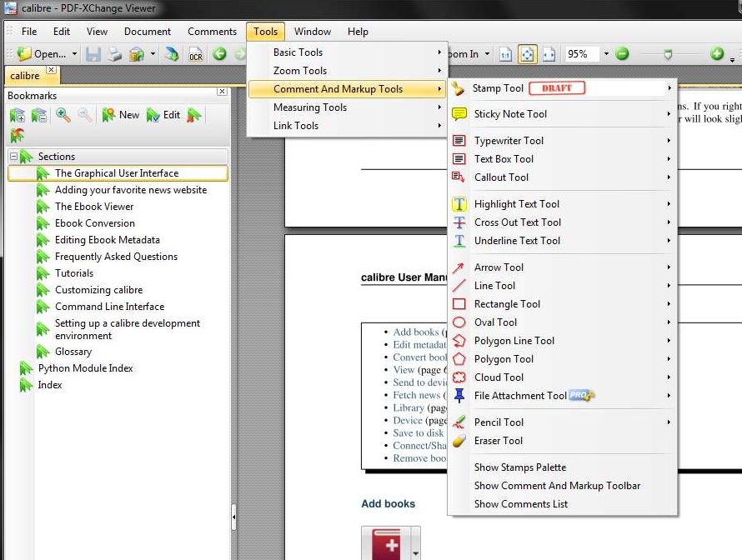Viewport: 742px width, 560px height.
Task: Choose the Polygon Line Tool icon
Action: (x=459, y=341)
